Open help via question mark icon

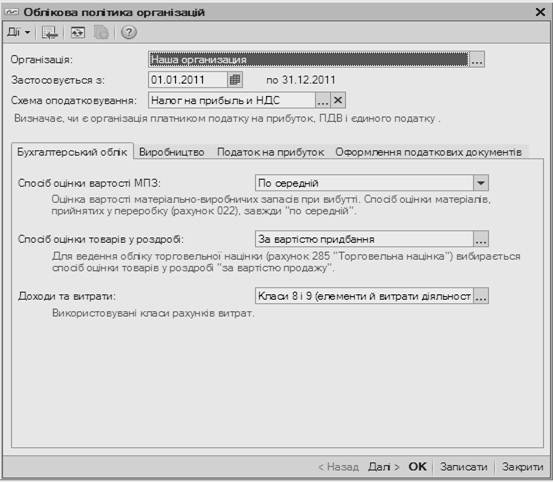[128, 32]
